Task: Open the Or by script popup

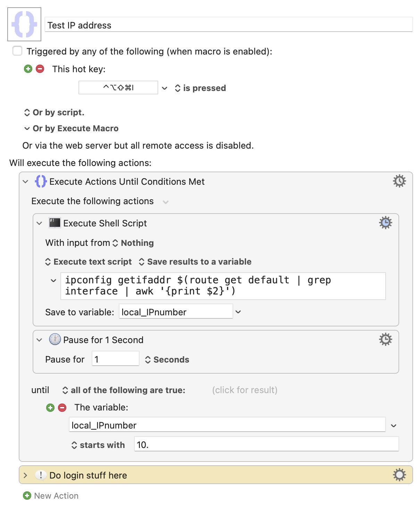Action: 54,113
